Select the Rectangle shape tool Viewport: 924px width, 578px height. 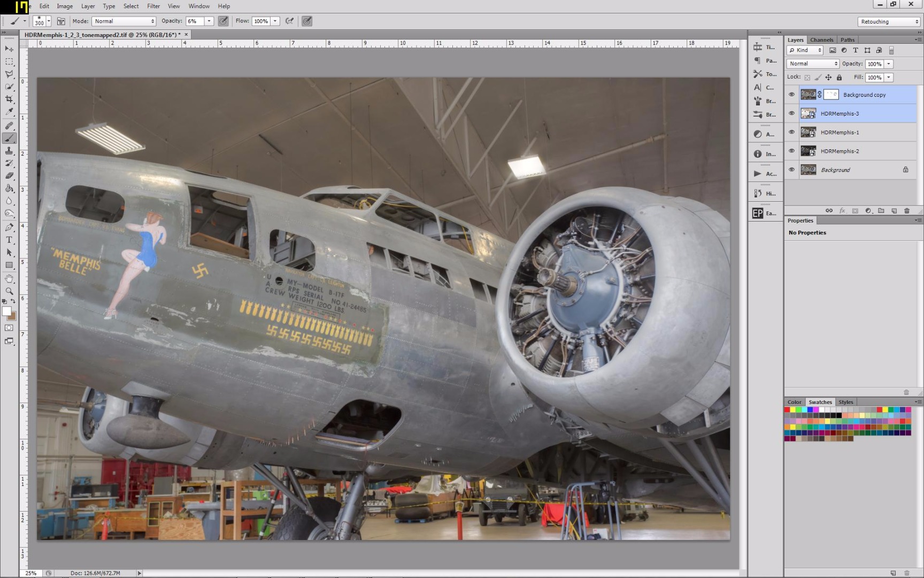9,265
